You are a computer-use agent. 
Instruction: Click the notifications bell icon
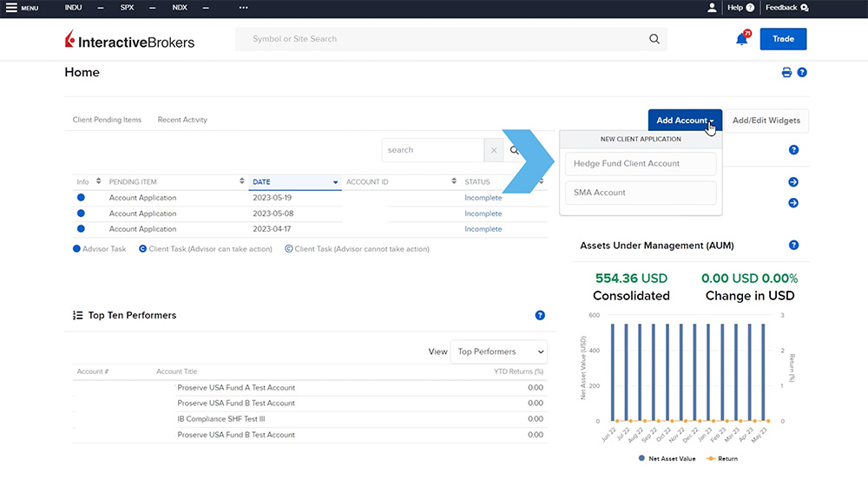[741, 39]
